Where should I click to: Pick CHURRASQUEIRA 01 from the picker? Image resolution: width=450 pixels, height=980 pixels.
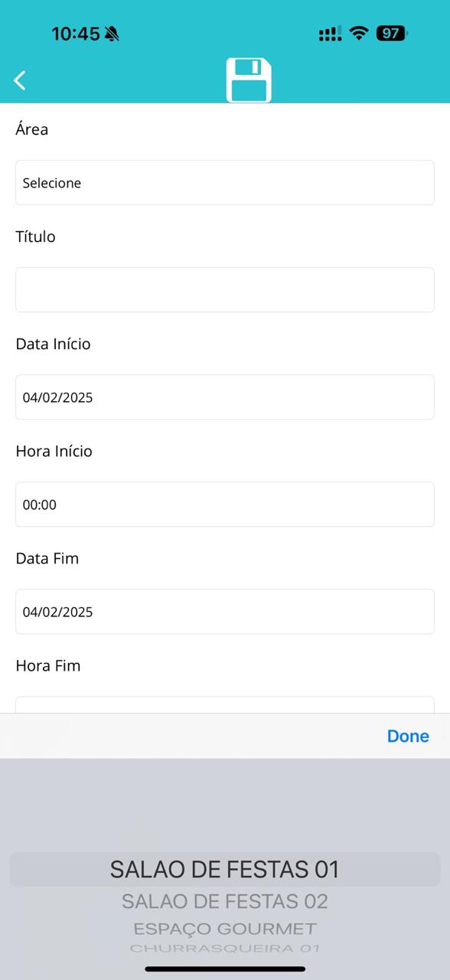point(225,948)
